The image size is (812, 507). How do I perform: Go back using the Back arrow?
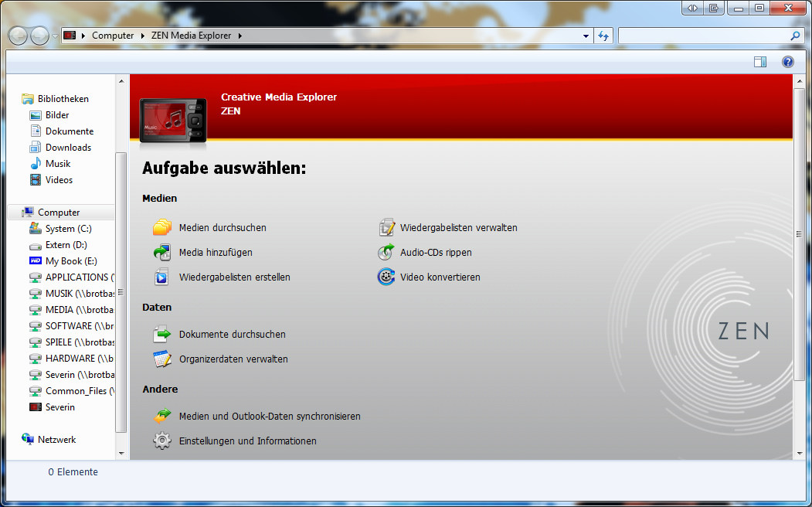18,36
